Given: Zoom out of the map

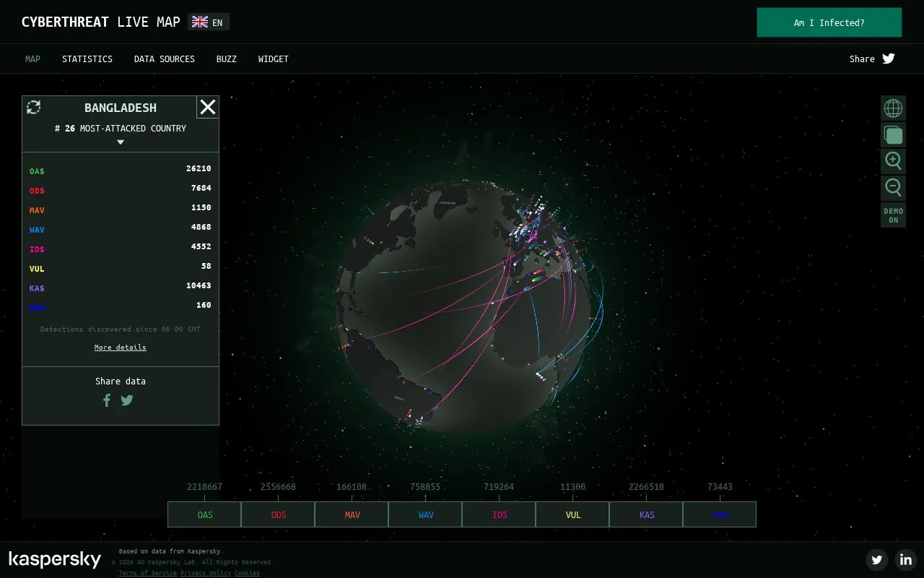Looking at the screenshot, I should [893, 188].
